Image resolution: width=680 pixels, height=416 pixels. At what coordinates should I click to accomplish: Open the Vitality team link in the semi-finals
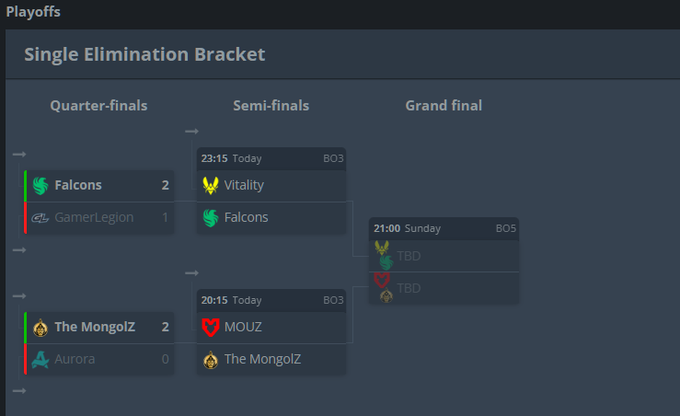[x=244, y=185]
